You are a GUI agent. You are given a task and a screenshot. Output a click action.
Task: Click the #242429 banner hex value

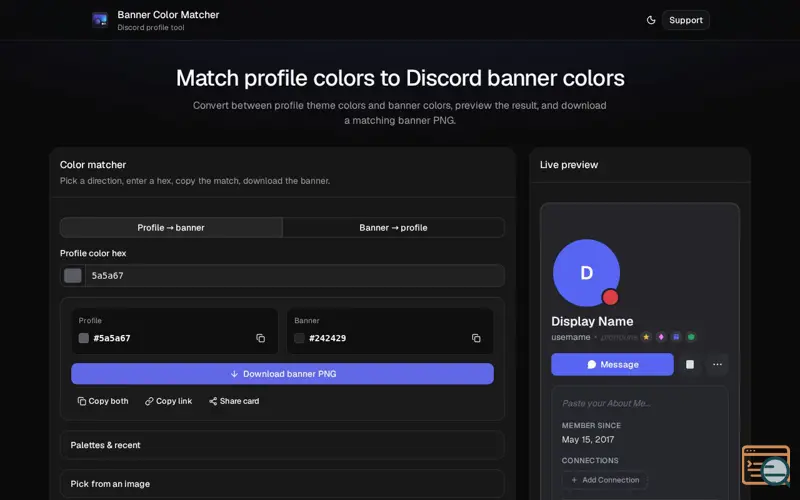pos(328,338)
